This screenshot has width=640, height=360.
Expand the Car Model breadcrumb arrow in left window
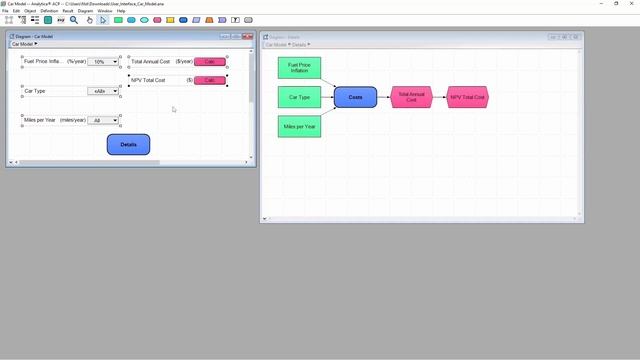tap(36, 44)
